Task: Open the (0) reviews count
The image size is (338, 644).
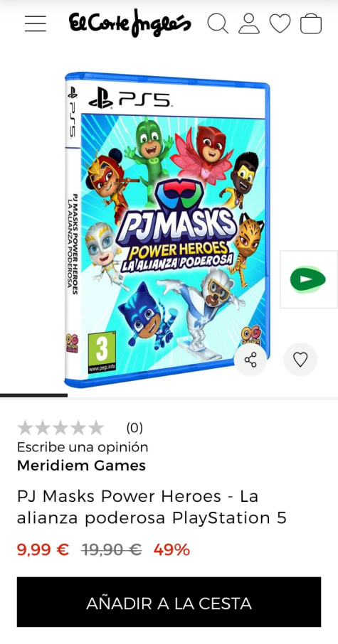Action: [x=134, y=429]
